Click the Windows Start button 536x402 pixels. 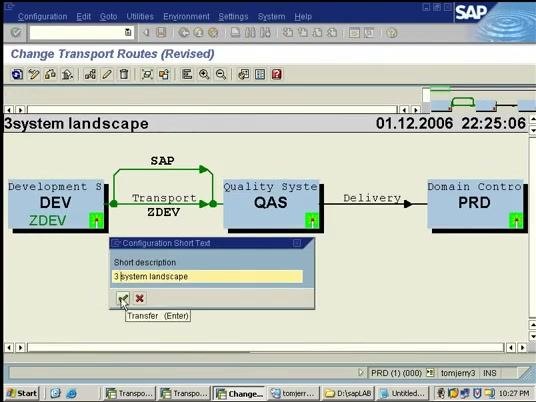22,393
